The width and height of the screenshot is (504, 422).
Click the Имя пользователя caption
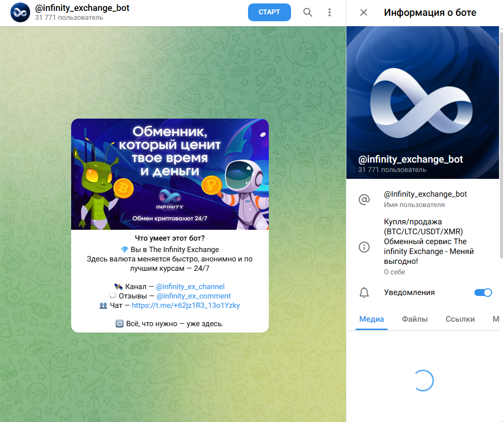pos(414,205)
